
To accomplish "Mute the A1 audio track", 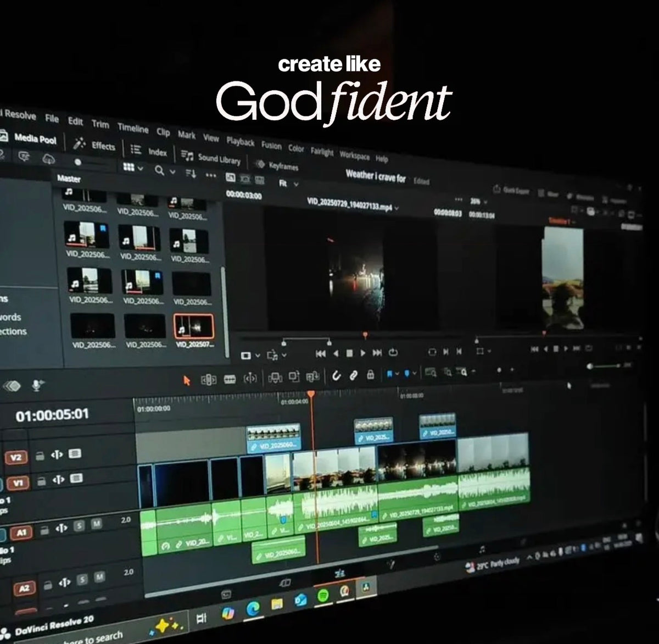I will (97, 524).
